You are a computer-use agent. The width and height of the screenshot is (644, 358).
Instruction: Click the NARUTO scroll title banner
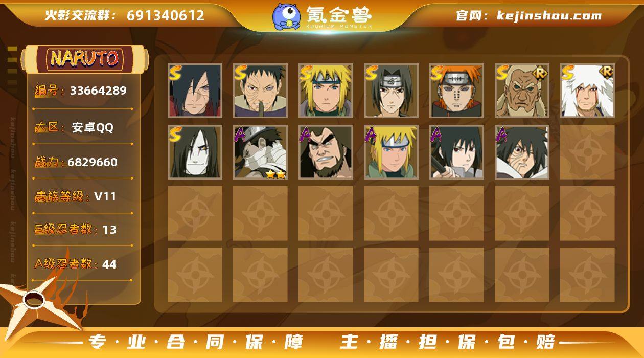85,58
